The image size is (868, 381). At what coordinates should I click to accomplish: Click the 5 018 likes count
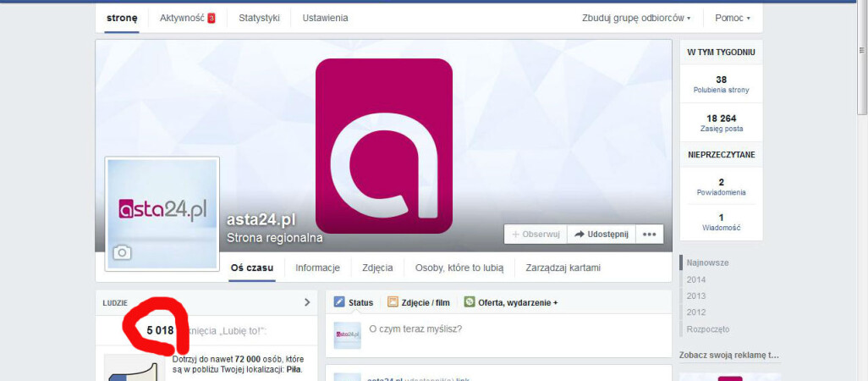[160, 331]
